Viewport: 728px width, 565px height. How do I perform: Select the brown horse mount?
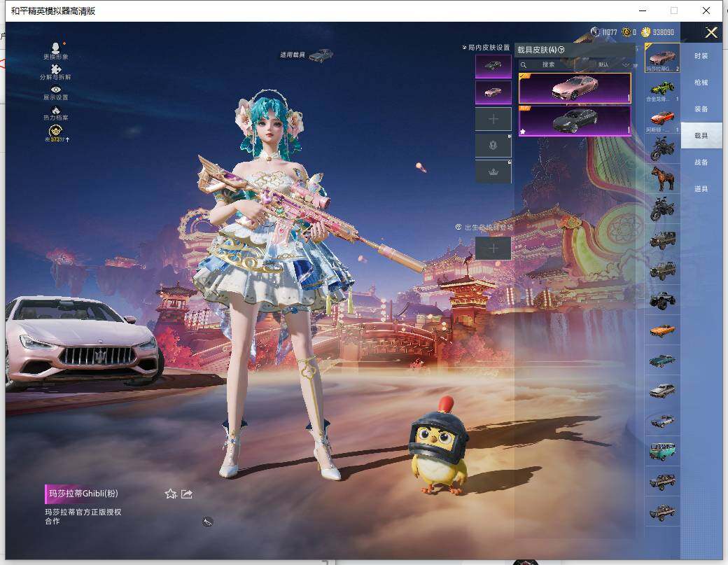coord(662,179)
